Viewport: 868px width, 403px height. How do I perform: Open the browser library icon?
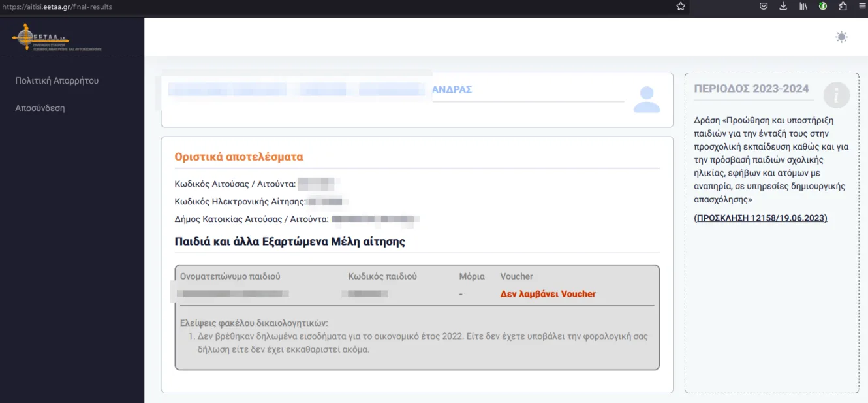(x=803, y=7)
